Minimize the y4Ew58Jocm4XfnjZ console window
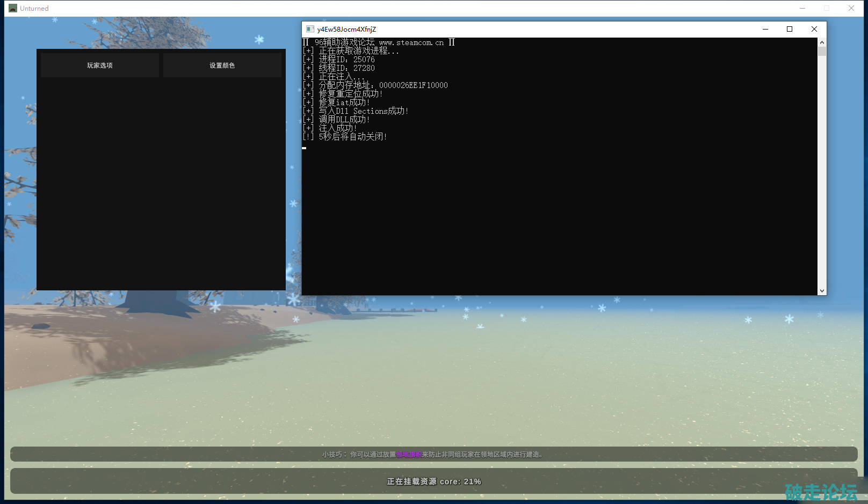The width and height of the screenshot is (868, 504). tap(765, 29)
